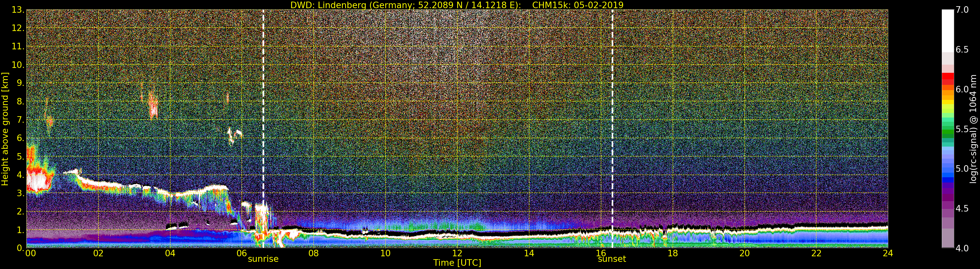
Task: Click the colorbar tick value '4.5'
Action: (x=962, y=209)
